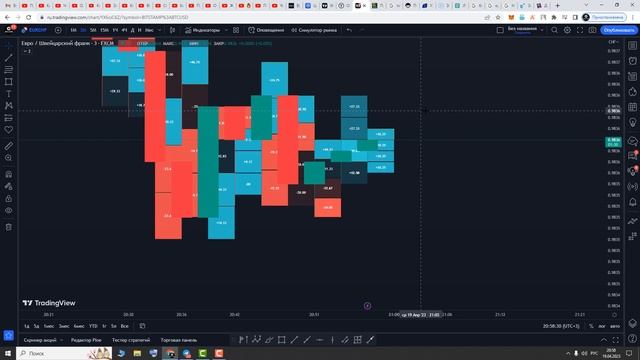Viewport: 640px width, 360px height.
Task: Switch to the 1-hour timeframe
Action: click(x=115, y=30)
